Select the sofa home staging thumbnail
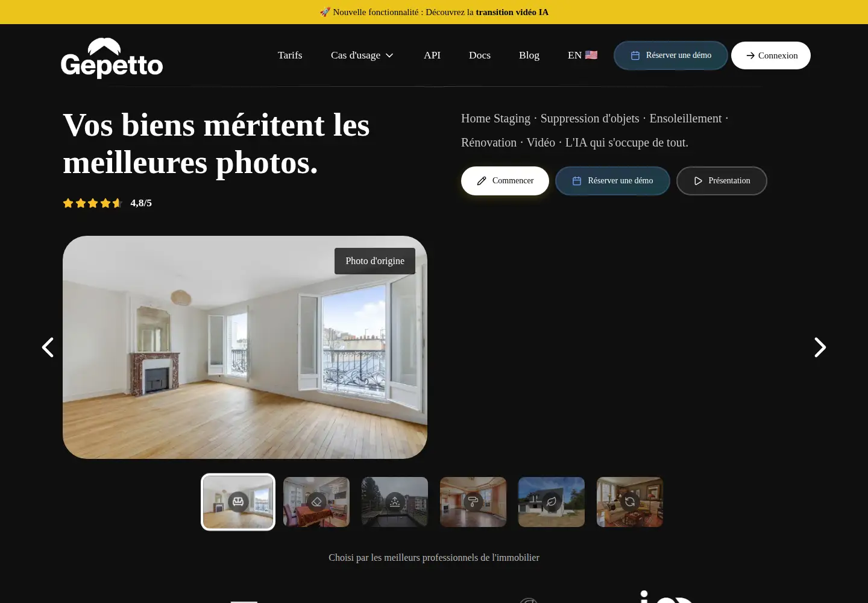 pyautogui.click(x=238, y=502)
